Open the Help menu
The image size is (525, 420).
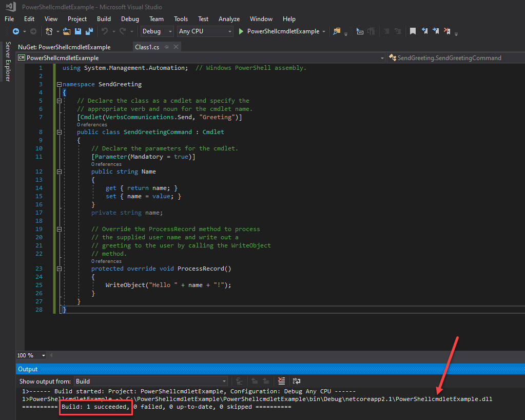(x=289, y=19)
